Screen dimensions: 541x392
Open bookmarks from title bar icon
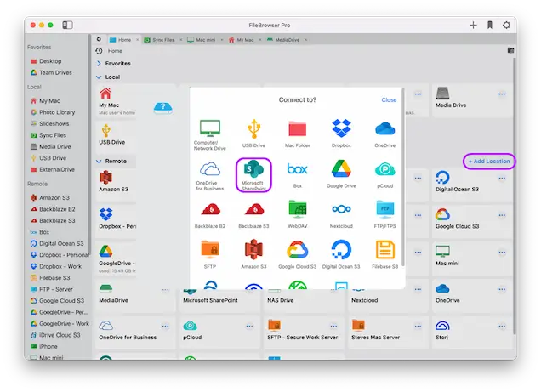(490, 25)
